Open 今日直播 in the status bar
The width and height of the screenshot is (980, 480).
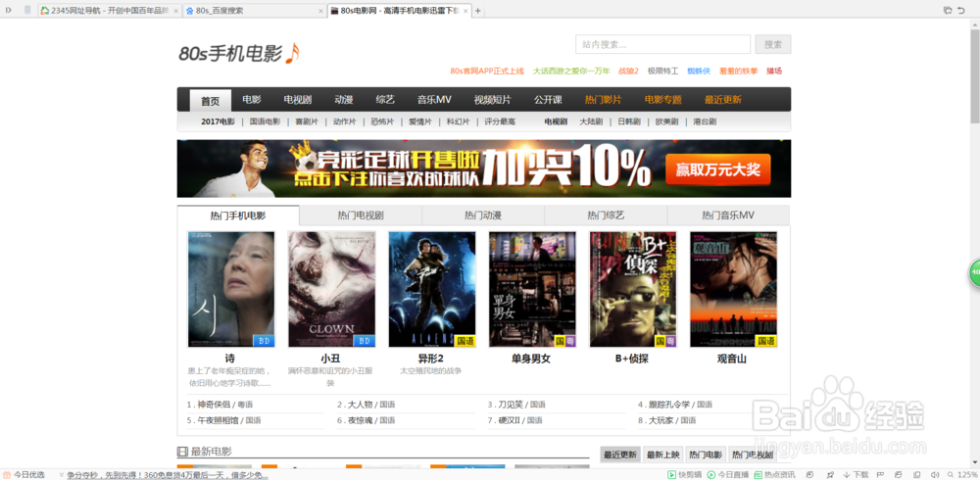point(727,475)
